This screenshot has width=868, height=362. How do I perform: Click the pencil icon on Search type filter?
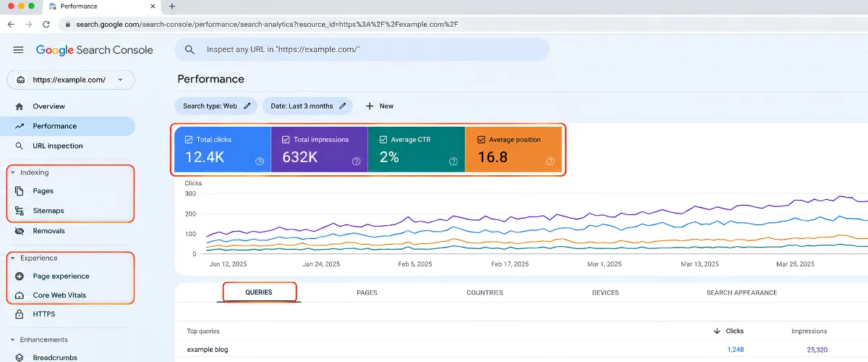247,106
